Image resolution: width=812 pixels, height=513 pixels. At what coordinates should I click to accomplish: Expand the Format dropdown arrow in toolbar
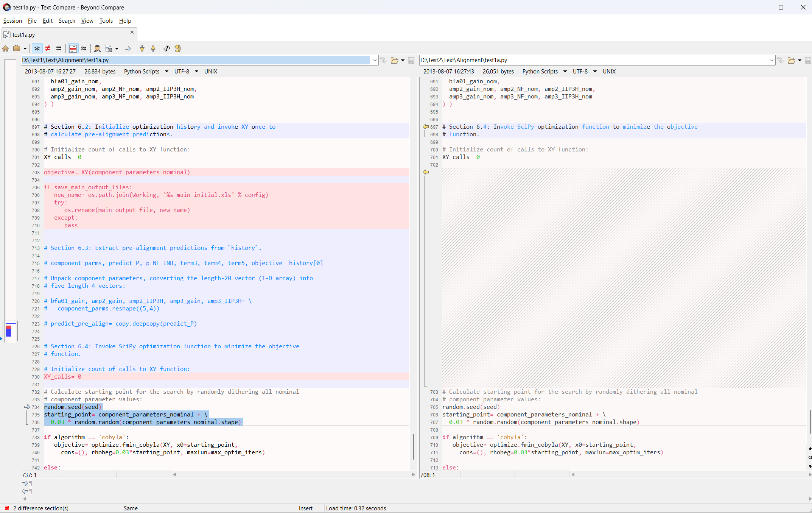tap(117, 48)
